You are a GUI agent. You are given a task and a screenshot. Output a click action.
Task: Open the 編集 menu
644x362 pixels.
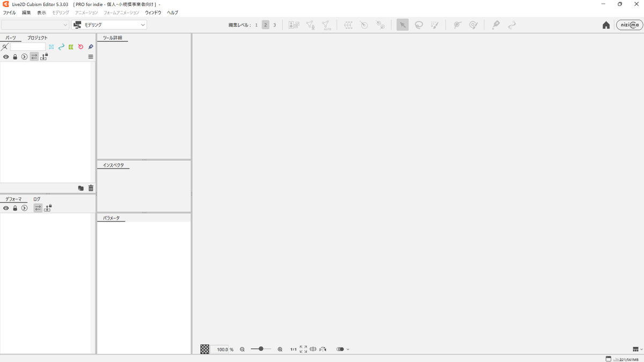tap(26, 12)
